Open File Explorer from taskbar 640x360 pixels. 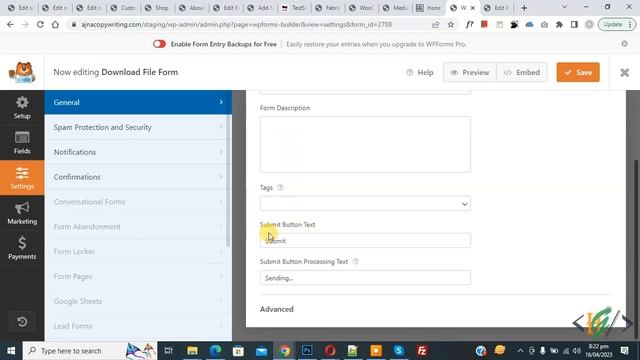click(x=192, y=351)
